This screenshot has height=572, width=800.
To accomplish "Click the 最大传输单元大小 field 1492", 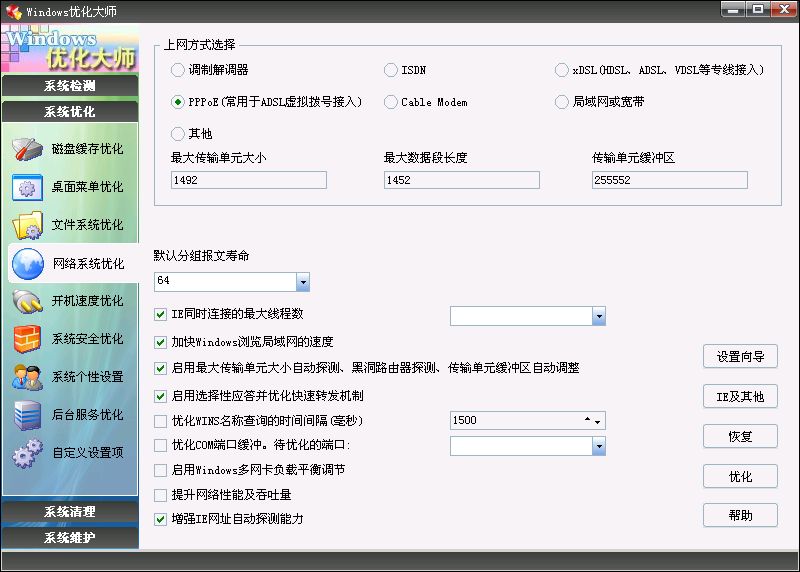I will (249, 180).
